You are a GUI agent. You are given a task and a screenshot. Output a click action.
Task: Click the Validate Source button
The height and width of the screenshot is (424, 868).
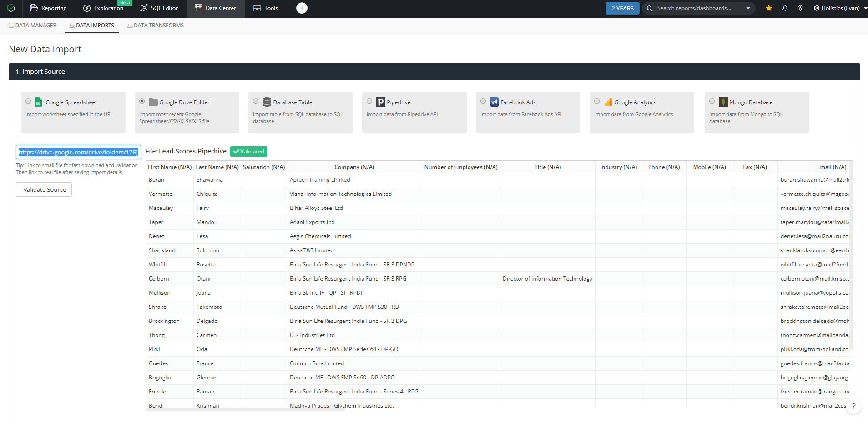(44, 189)
